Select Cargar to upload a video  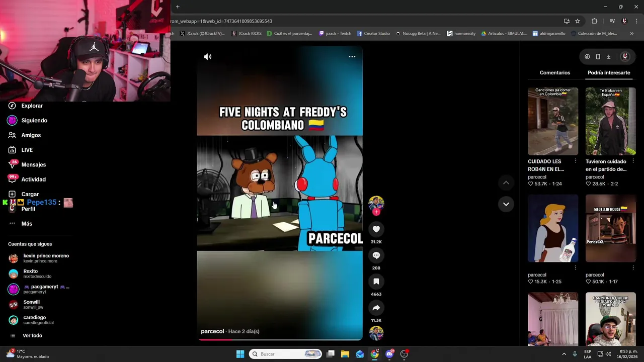pyautogui.click(x=24, y=194)
